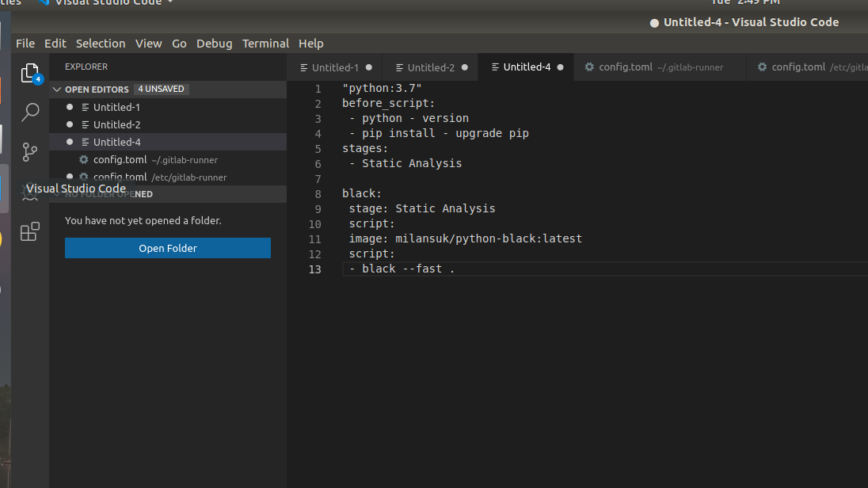Open the Terminal menu

point(265,44)
